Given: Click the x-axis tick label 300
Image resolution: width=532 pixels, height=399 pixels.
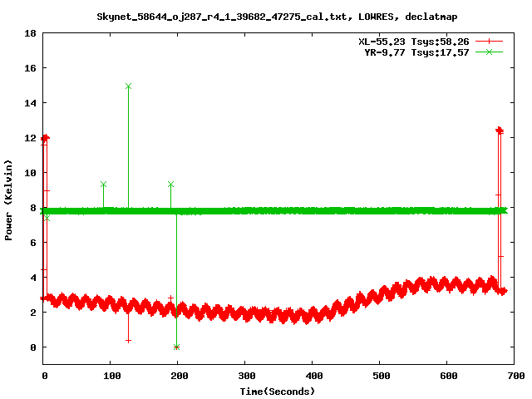Looking at the screenshot, I should tap(247, 376).
